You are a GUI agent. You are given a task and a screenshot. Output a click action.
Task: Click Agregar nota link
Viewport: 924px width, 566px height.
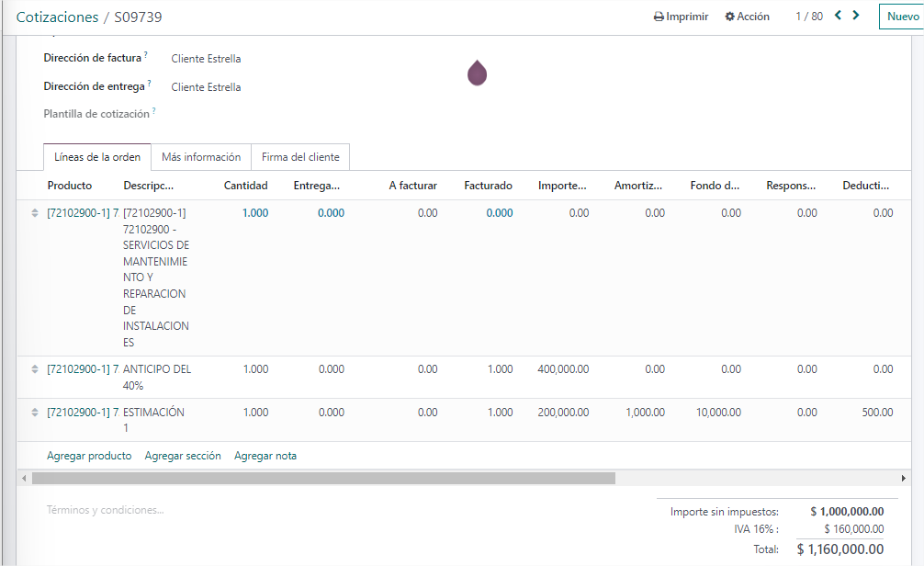point(265,456)
